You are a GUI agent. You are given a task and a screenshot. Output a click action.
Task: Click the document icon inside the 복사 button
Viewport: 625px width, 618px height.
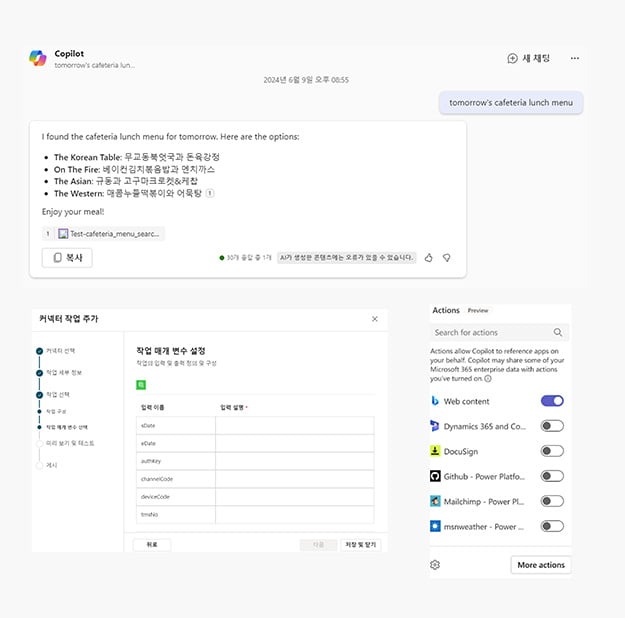pos(58,258)
